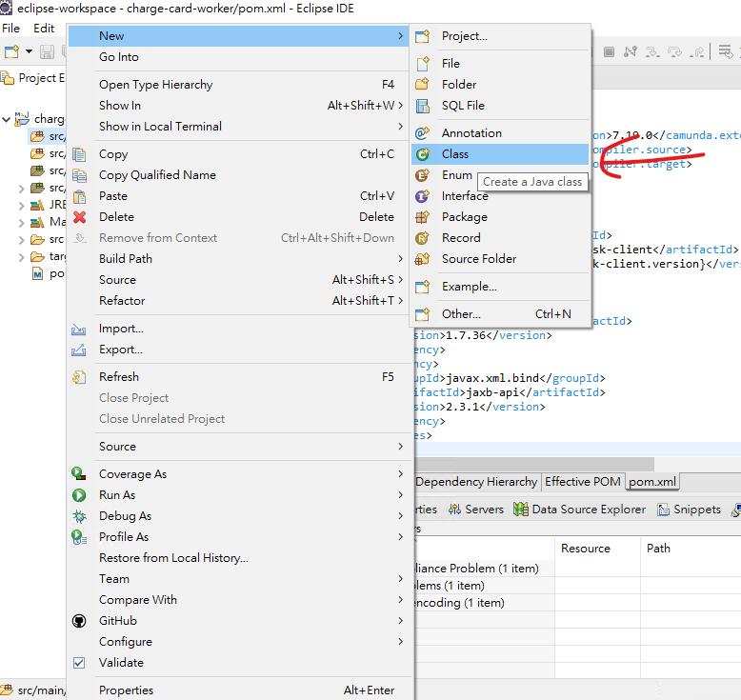The width and height of the screenshot is (741, 700).
Task: Select the pom.xml file in Project Explorer
Action: [x=48, y=274]
